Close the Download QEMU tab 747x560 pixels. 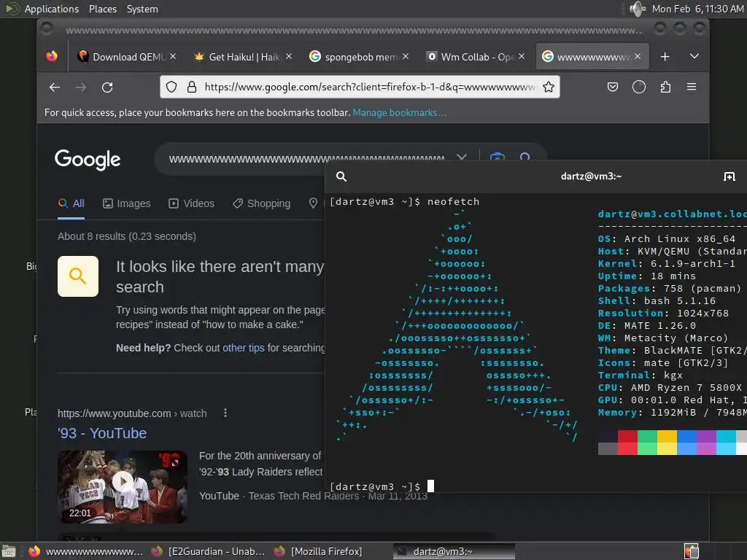(173, 56)
